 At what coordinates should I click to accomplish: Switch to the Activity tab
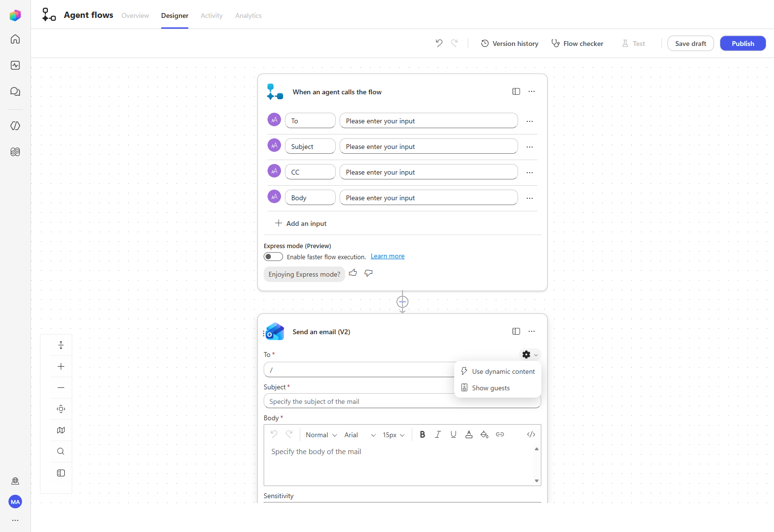click(211, 15)
